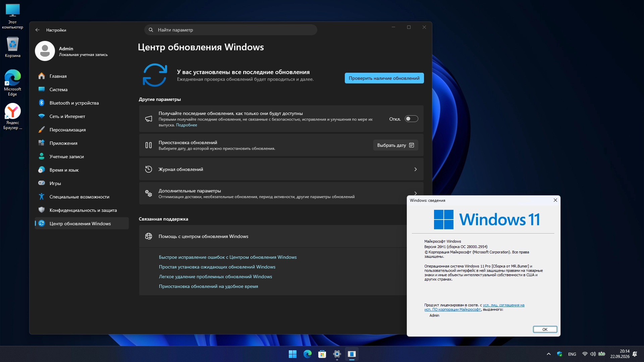Open Выбрать дату pause date picker
This screenshot has width=644, height=362.
395,145
